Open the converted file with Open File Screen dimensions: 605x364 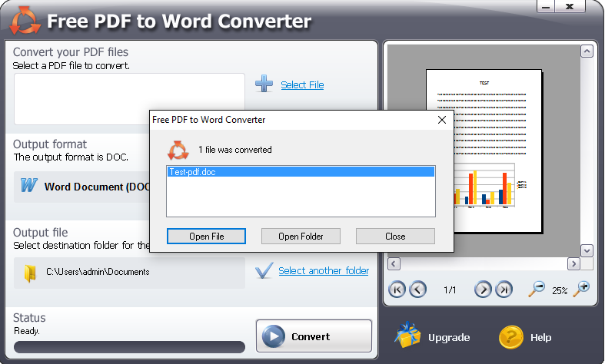[x=206, y=237]
